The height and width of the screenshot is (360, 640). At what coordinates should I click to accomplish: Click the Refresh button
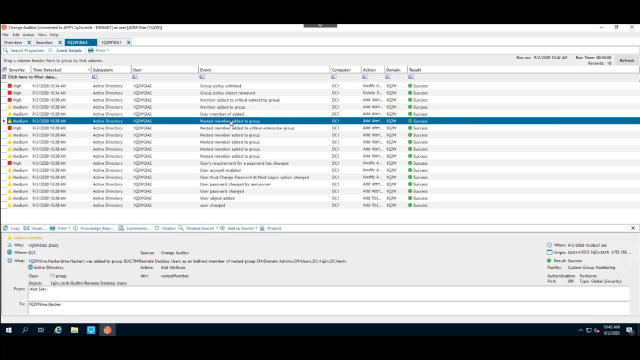pos(627,60)
